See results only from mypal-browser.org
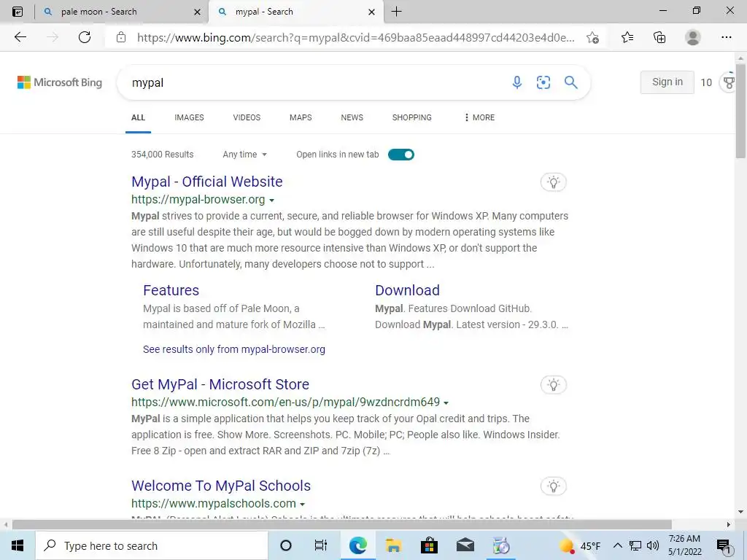 point(234,349)
